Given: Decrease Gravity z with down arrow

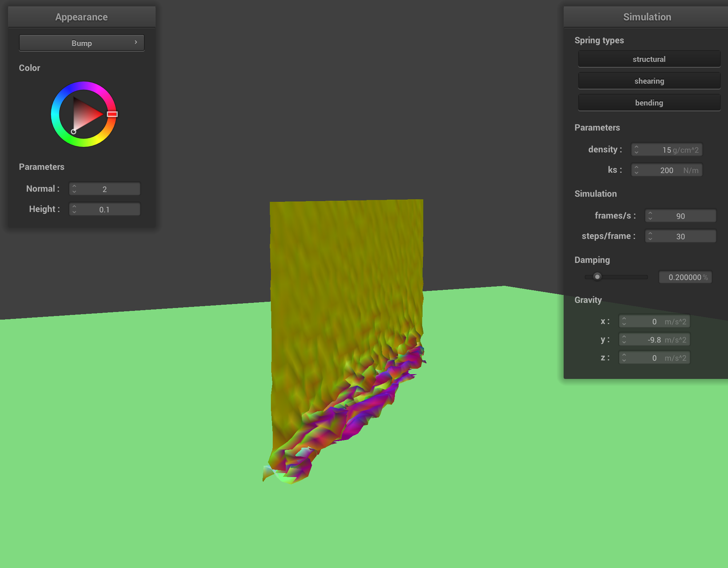Looking at the screenshot, I should (624, 360).
